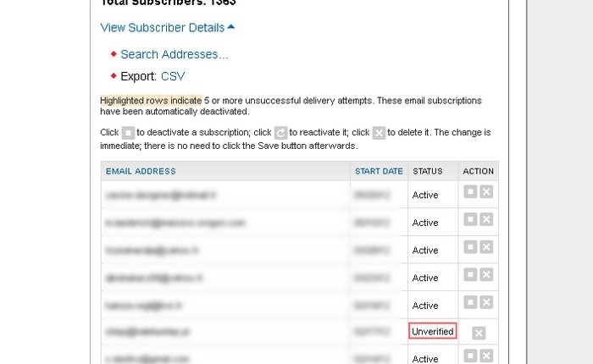Sort by the Start Date column header

click(x=379, y=171)
